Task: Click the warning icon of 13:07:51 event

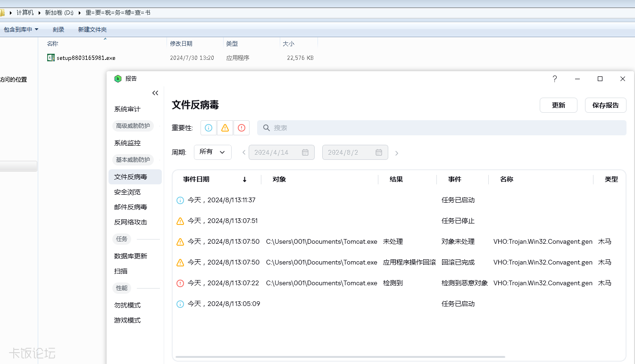Action: [180, 221]
